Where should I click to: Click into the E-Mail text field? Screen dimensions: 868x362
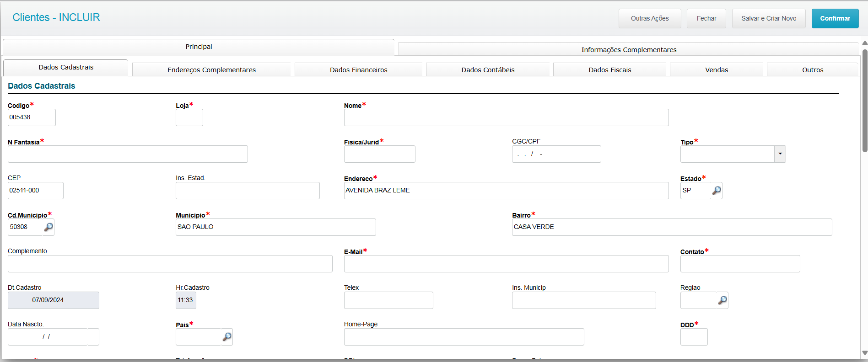point(506,264)
